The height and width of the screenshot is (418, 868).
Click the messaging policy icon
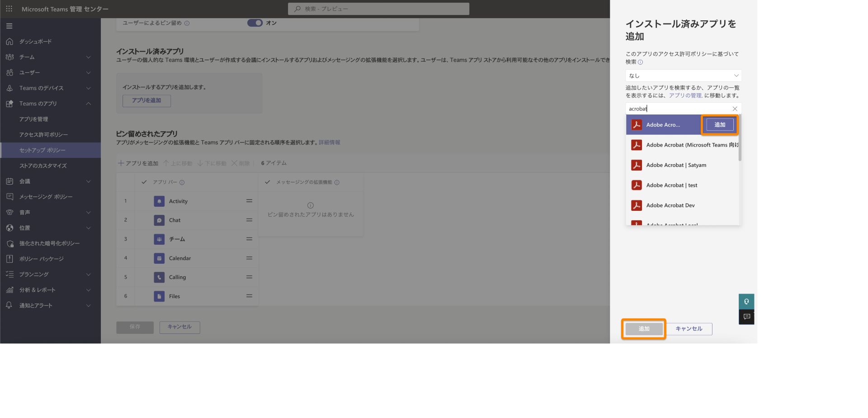pos(9,197)
